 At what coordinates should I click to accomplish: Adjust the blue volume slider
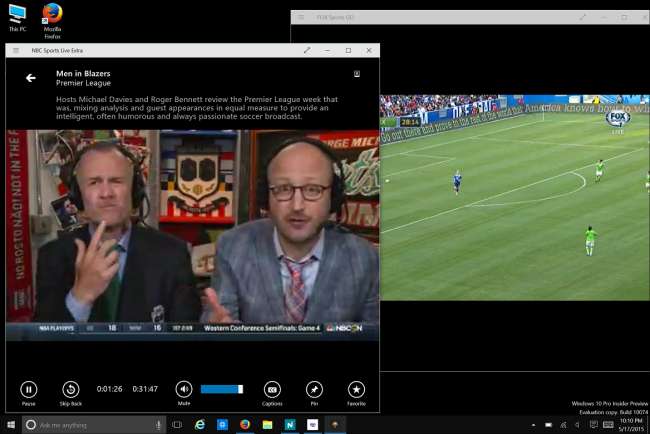(222, 389)
